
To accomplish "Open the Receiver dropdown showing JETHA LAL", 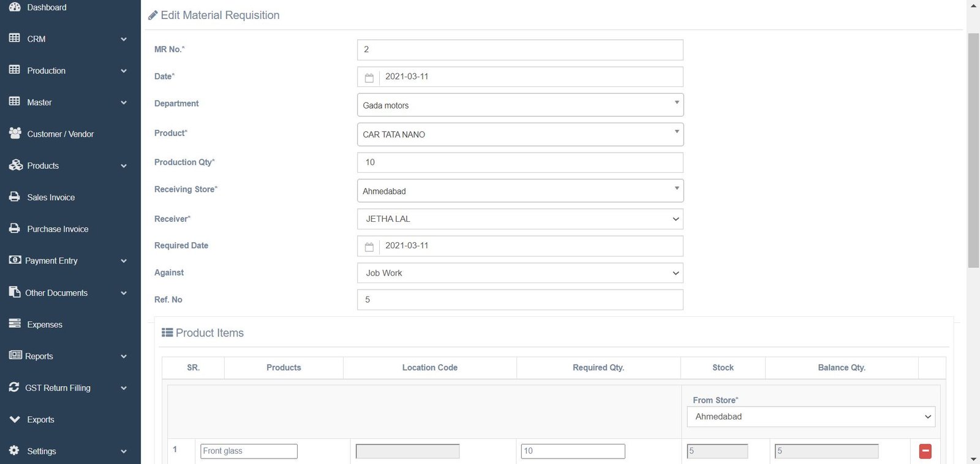I will click(520, 219).
